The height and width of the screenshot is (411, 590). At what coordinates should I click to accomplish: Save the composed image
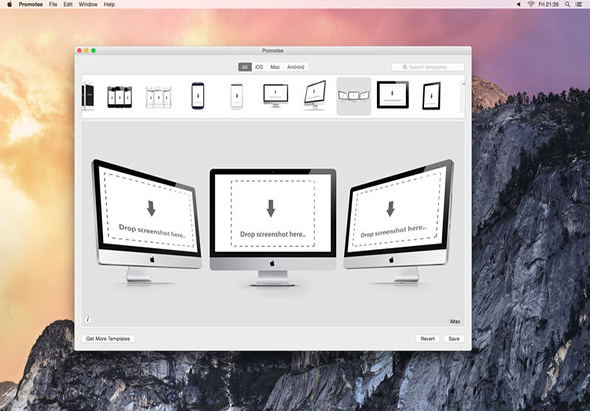[454, 339]
